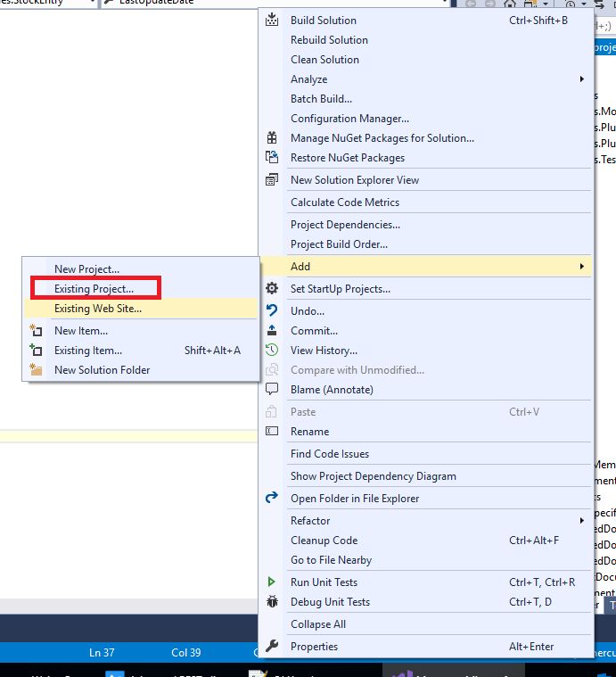Click the View History clock icon
Viewport: 616px width, 677px height.
coord(272,350)
